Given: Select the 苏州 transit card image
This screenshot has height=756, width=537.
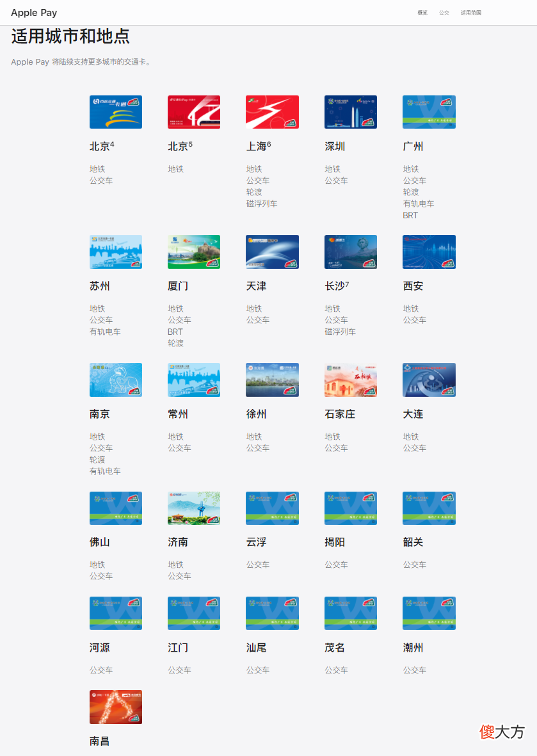Looking at the screenshot, I should point(116,252).
